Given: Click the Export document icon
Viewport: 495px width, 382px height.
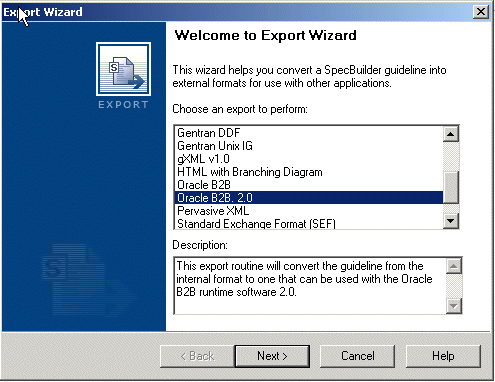Looking at the screenshot, I should (x=123, y=69).
